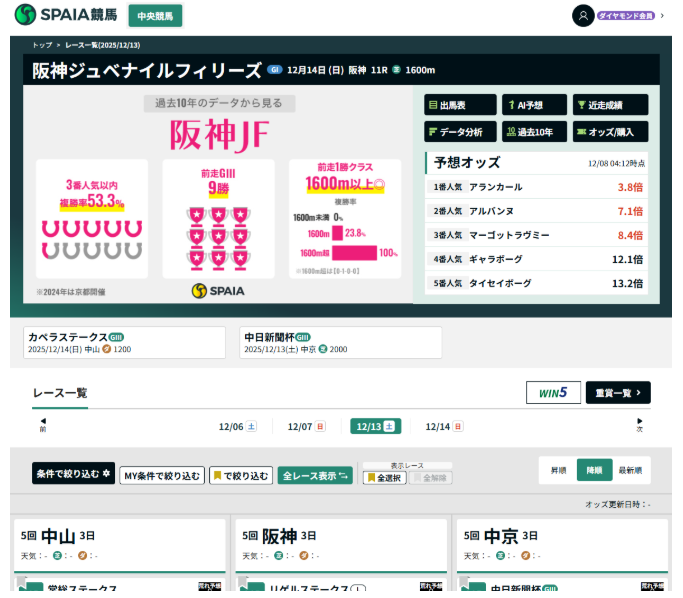Go to previous dates with 前 arrow

pyautogui.click(x=43, y=425)
